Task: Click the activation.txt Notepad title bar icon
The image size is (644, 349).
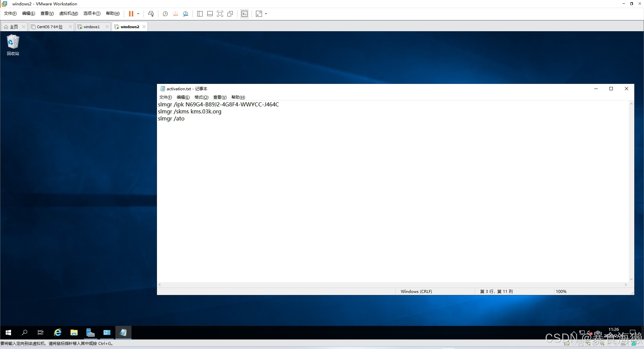Action: pos(163,89)
